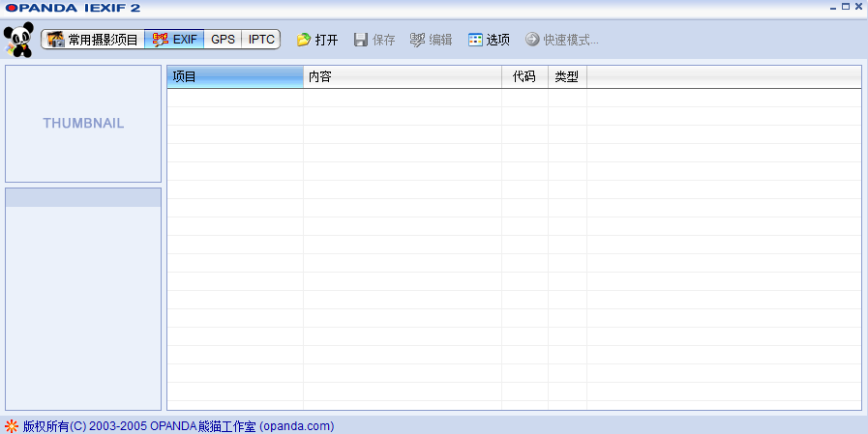Click the 常用摄影项目 tab's camera icon
Screen dimensions: 868x434
point(55,40)
